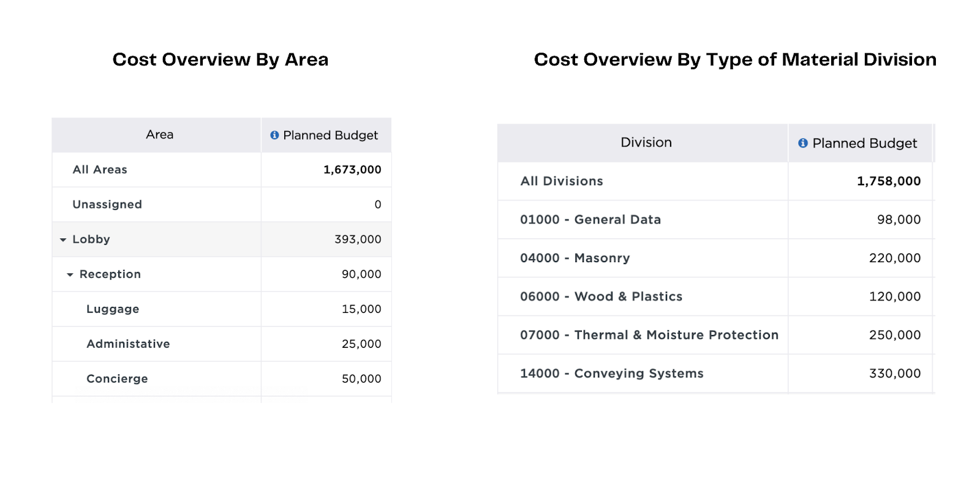The height and width of the screenshot is (490, 980).
Task: Click Conveying Systems budget value 330,000
Action: click(x=894, y=374)
